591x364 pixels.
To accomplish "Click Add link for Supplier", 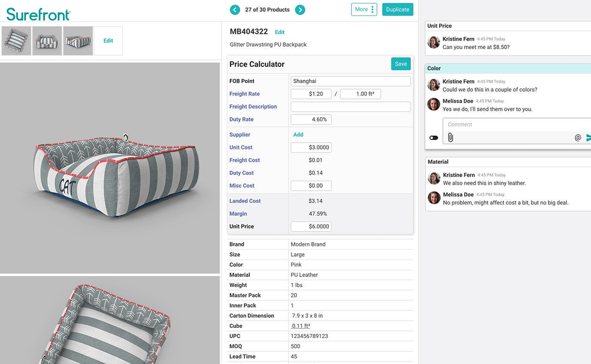I will [x=298, y=135].
